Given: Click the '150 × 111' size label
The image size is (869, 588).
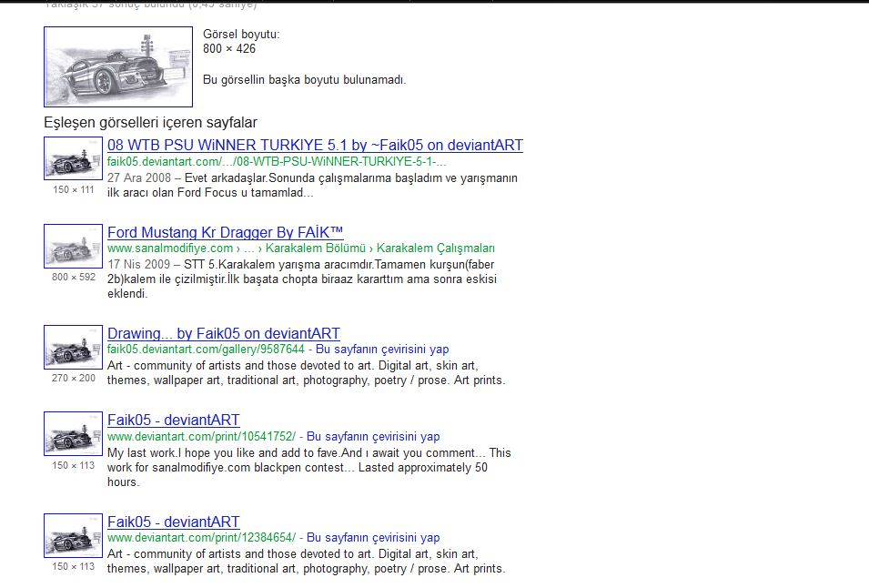Looking at the screenshot, I should pyautogui.click(x=73, y=189).
